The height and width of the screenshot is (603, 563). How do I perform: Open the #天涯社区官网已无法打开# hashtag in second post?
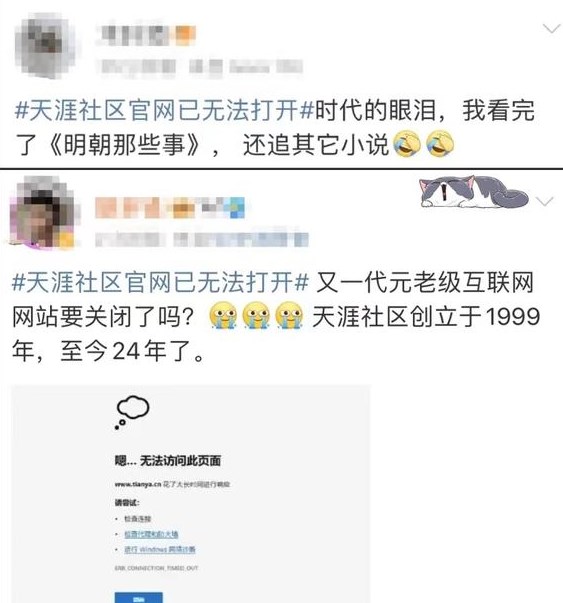[160, 283]
